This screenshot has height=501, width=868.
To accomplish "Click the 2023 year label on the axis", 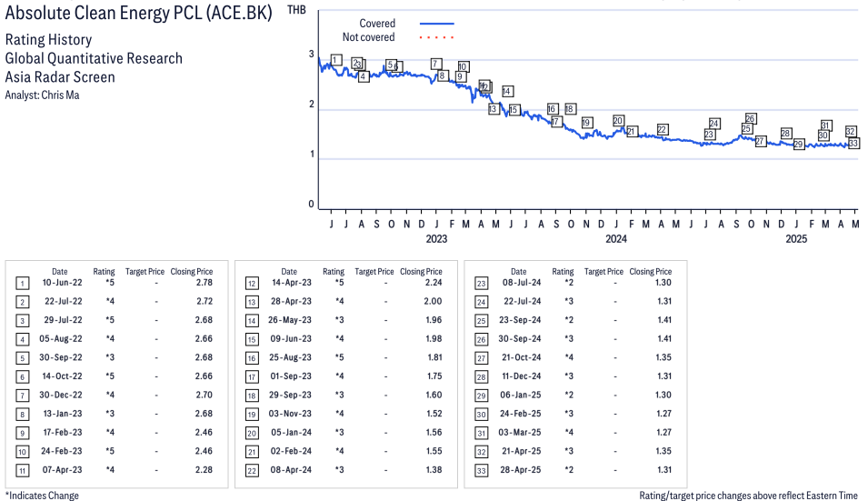I will (x=436, y=238).
